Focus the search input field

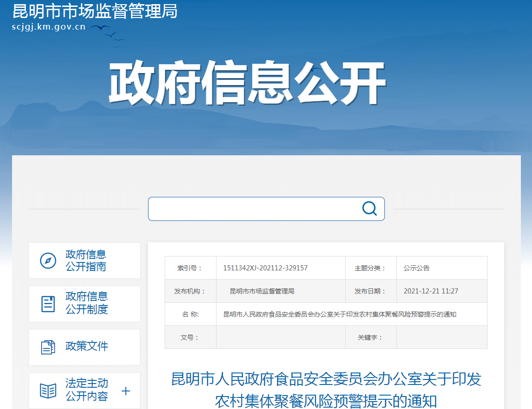click(x=254, y=209)
